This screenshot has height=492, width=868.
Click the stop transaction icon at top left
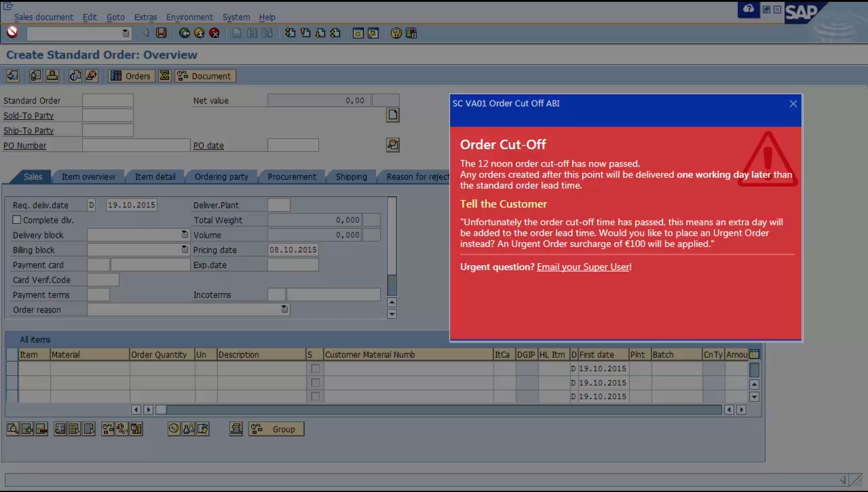(x=12, y=32)
